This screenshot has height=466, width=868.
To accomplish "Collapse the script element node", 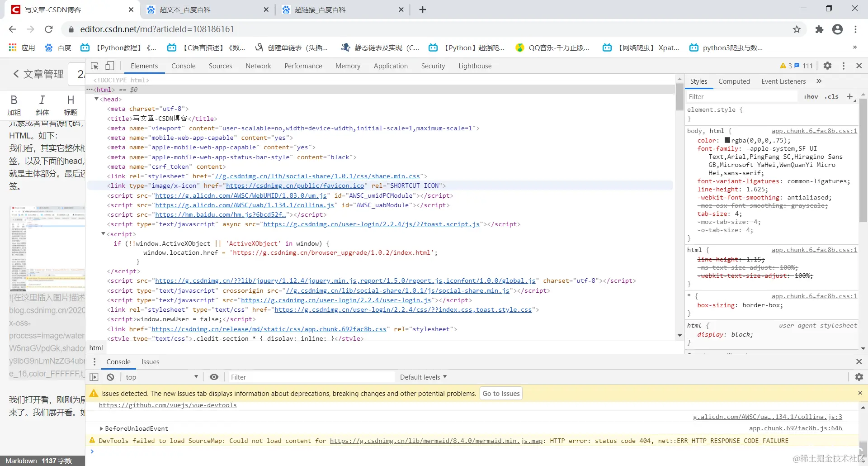I will coord(103,233).
